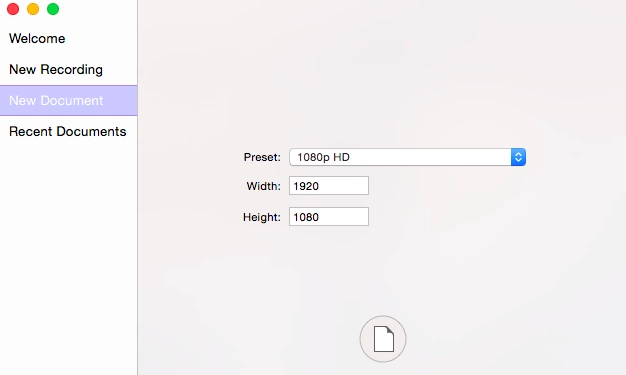This screenshot has width=626, height=375.
Task: Switch to New Recording in sidebar
Action: [x=68, y=69]
